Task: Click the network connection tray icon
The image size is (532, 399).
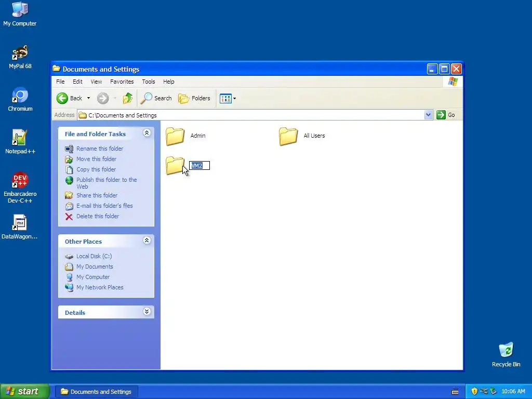Action: [x=484, y=392]
